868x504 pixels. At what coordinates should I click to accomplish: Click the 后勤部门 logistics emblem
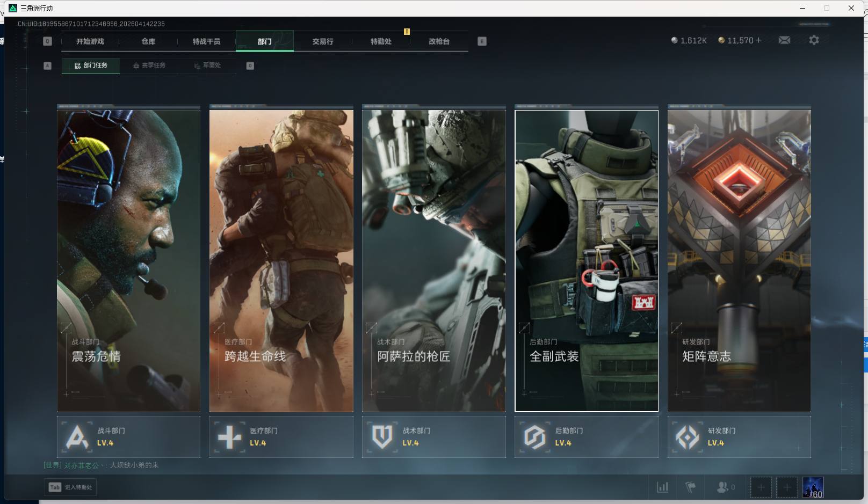(x=534, y=437)
